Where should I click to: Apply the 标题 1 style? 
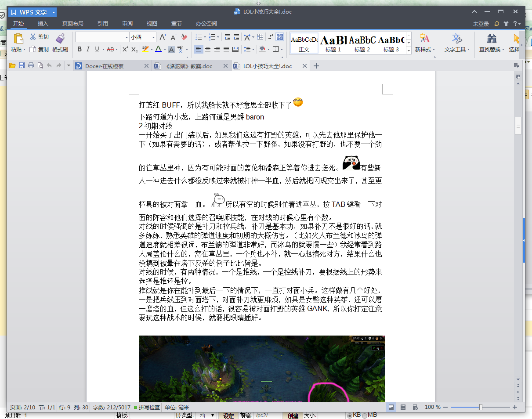pos(333,43)
